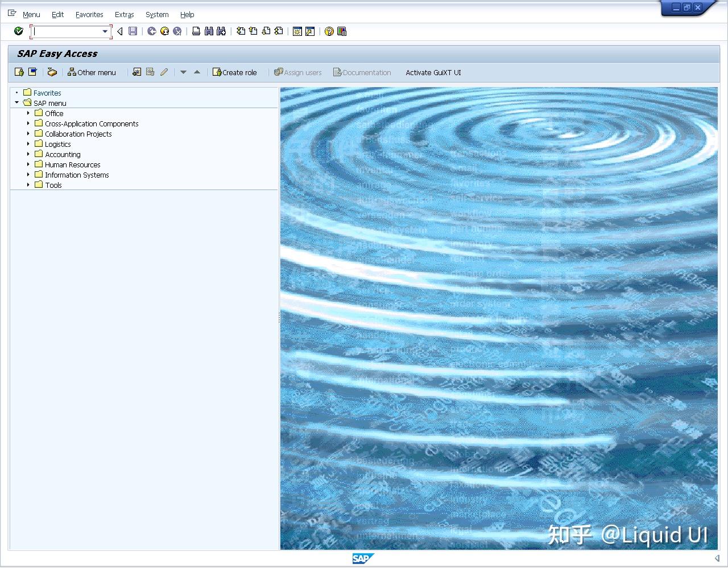Click the Assign users button

(x=297, y=72)
